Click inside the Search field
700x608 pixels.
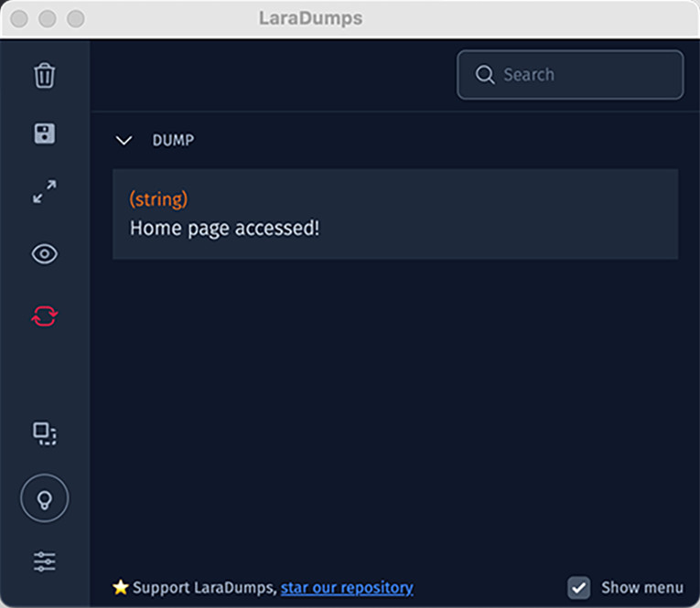(570, 74)
